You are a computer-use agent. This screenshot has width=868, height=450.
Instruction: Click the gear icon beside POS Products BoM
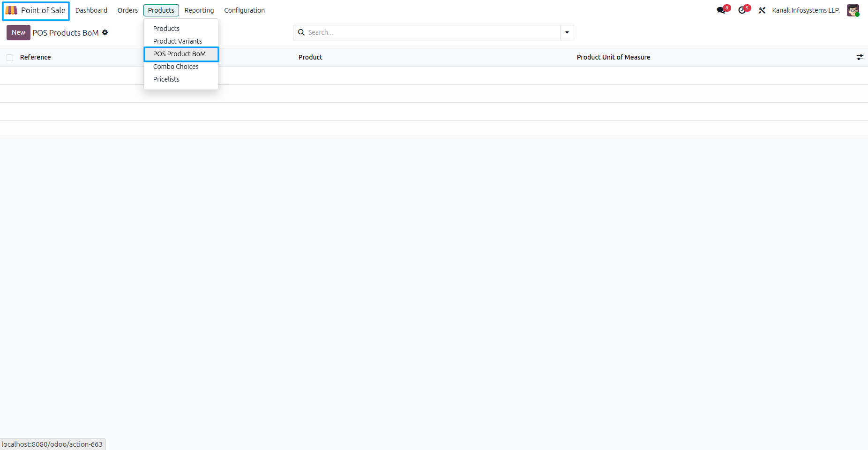(105, 32)
